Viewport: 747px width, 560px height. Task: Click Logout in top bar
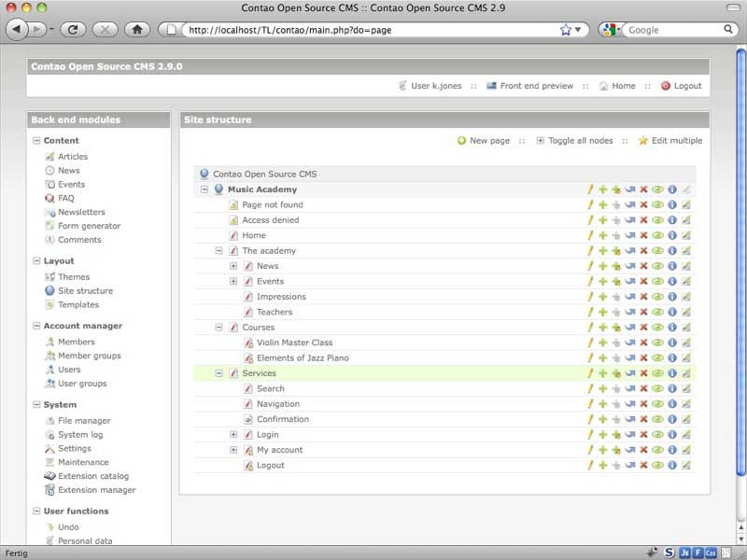coord(687,86)
